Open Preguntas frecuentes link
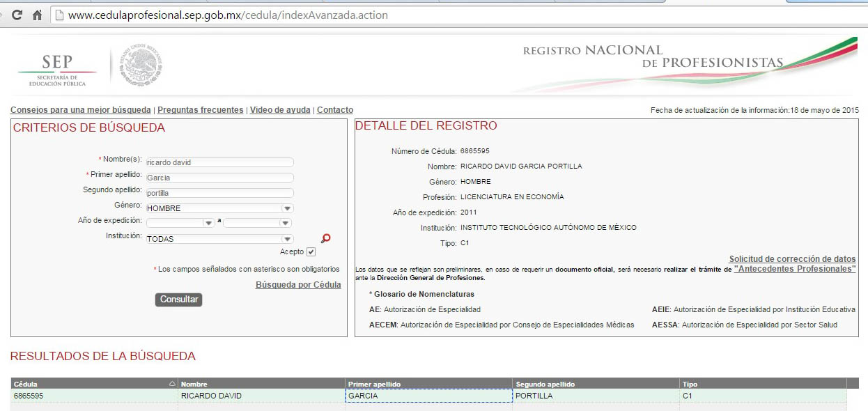The width and height of the screenshot is (868, 411). click(x=201, y=110)
